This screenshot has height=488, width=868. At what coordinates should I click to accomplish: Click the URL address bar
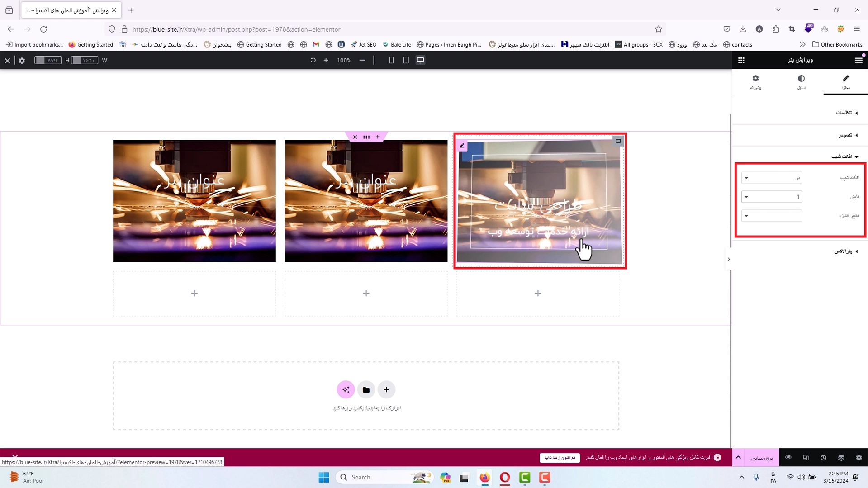click(384, 29)
